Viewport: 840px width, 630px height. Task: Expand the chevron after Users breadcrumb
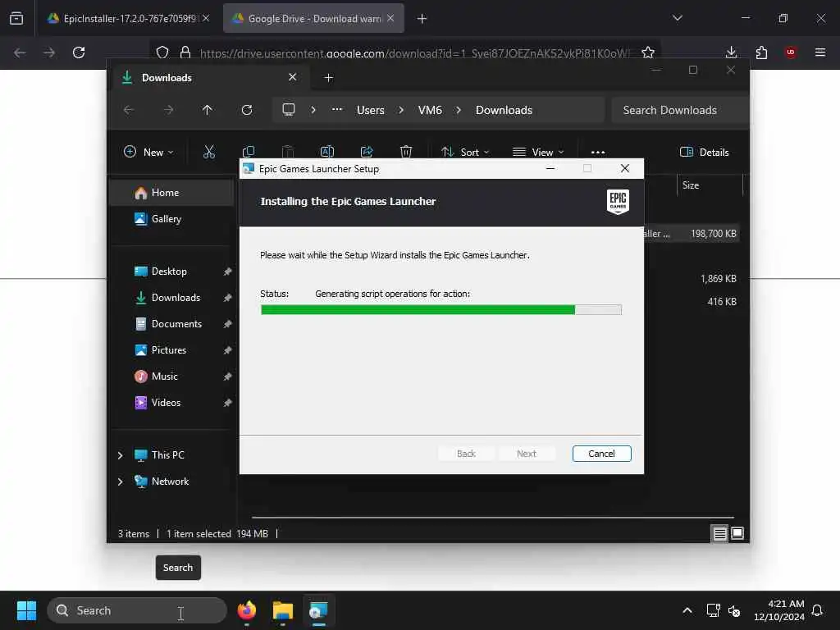401,110
